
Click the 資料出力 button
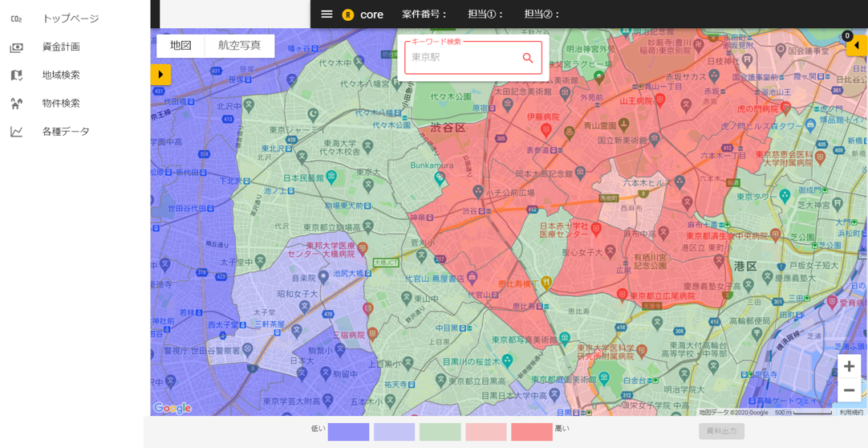pyautogui.click(x=721, y=431)
